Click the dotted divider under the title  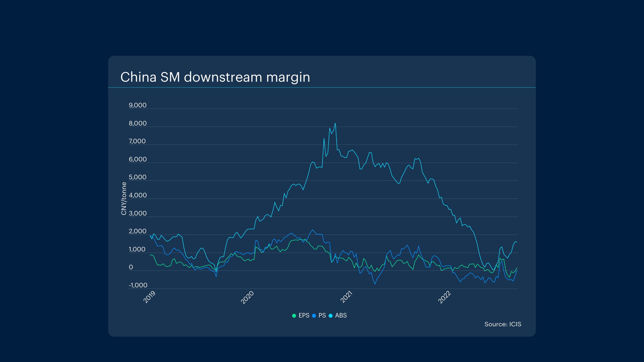point(322,87)
